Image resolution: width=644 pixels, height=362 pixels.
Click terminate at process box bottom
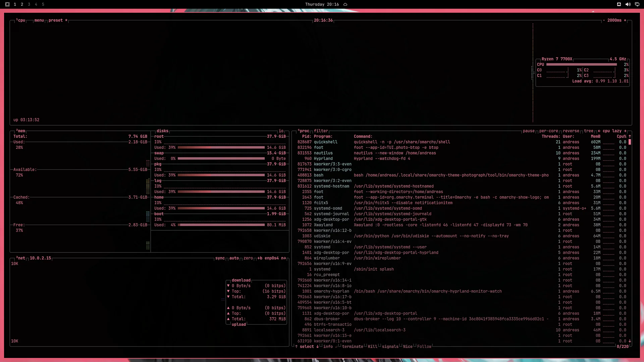[x=353, y=347]
